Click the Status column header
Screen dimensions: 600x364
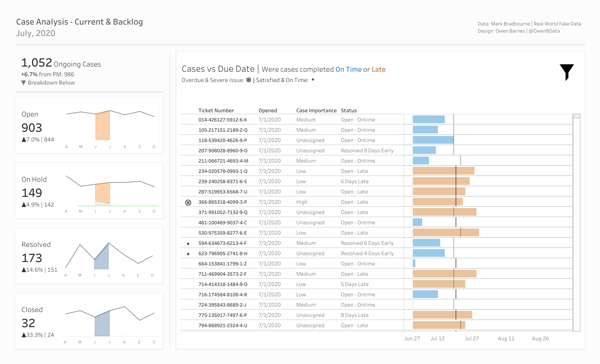tap(349, 111)
